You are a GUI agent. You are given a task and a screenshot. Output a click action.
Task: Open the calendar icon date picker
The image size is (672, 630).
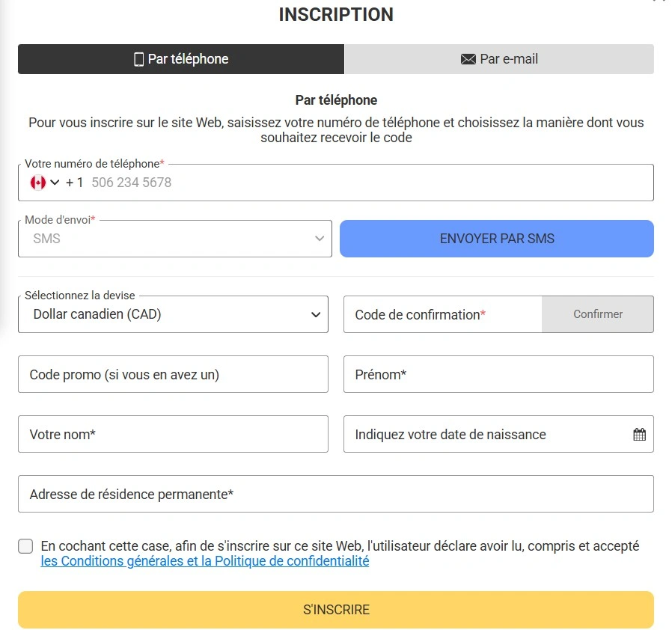point(639,435)
